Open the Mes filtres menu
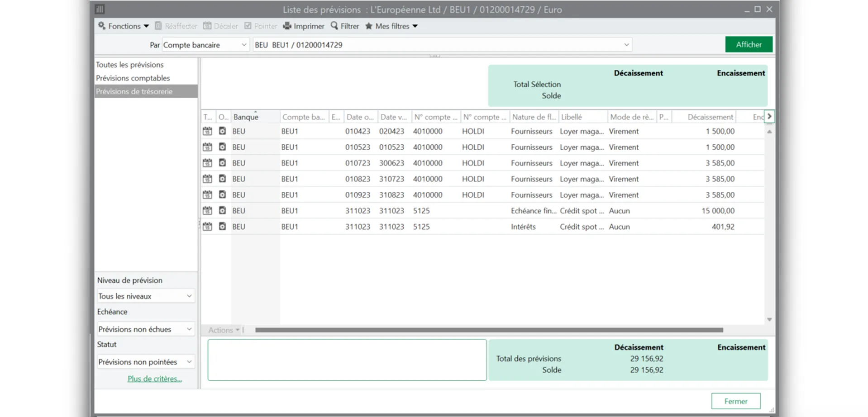 391,26
